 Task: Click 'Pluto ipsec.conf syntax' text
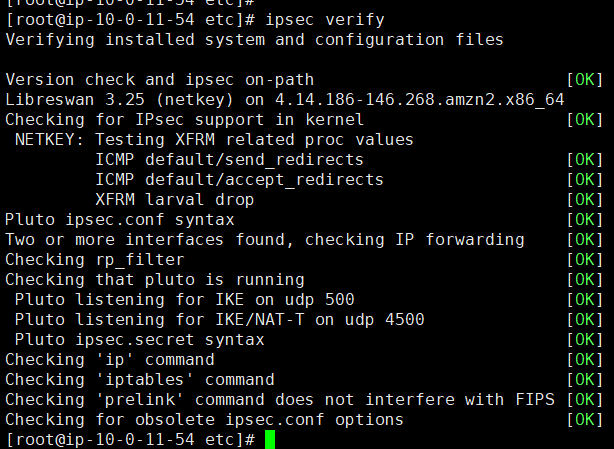point(120,220)
